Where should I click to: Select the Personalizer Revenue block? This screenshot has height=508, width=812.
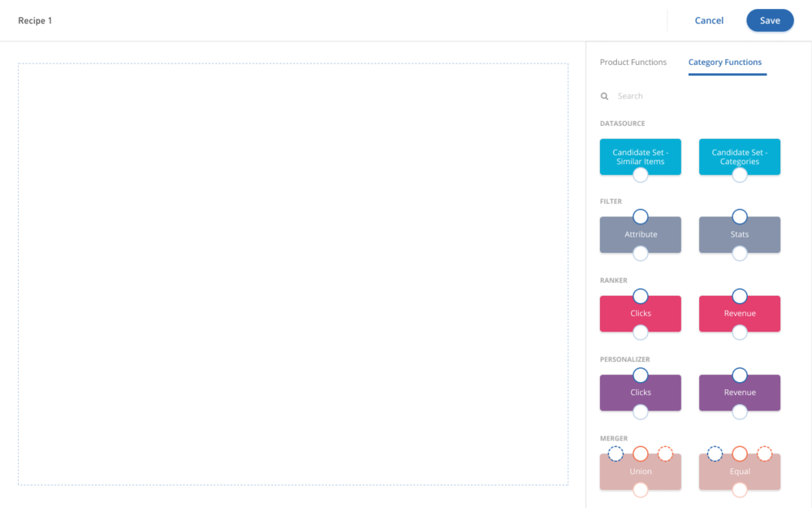pos(739,393)
